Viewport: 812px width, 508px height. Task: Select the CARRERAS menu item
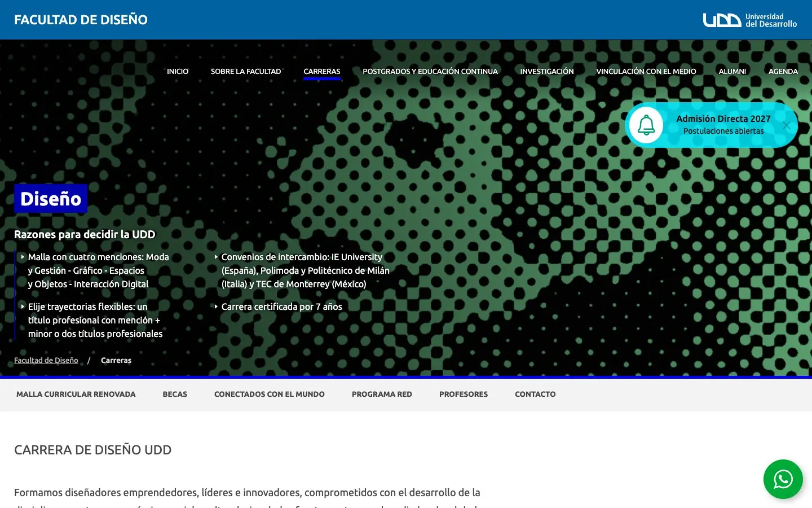[322, 71]
